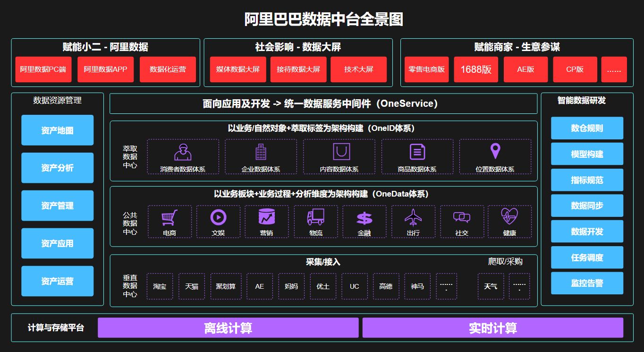The image size is (644, 352).
Task: Select the 聚划算 data source box
Action: pos(226,286)
